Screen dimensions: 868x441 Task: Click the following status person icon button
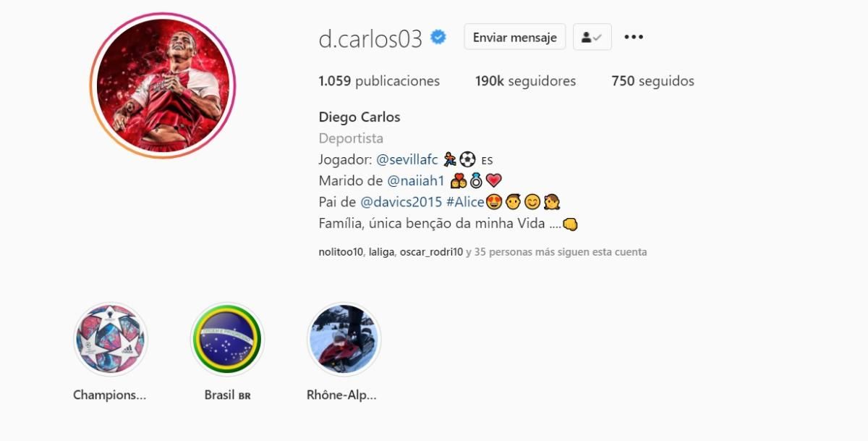click(x=592, y=37)
